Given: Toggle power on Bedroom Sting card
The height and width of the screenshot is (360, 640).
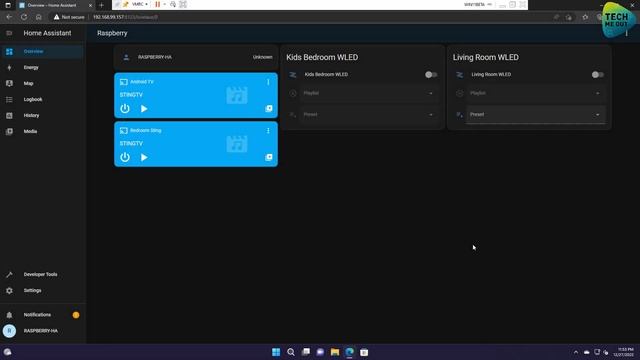Looking at the screenshot, I should [125, 157].
